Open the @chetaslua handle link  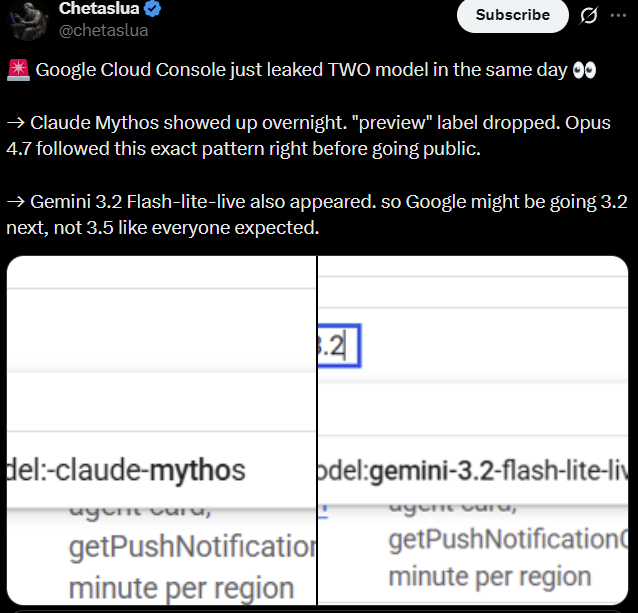click(x=103, y=31)
